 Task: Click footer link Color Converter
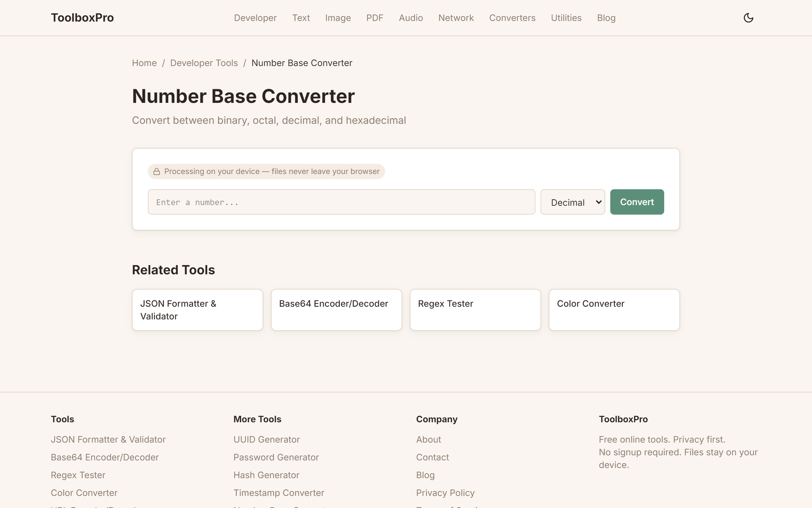(84, 493)
